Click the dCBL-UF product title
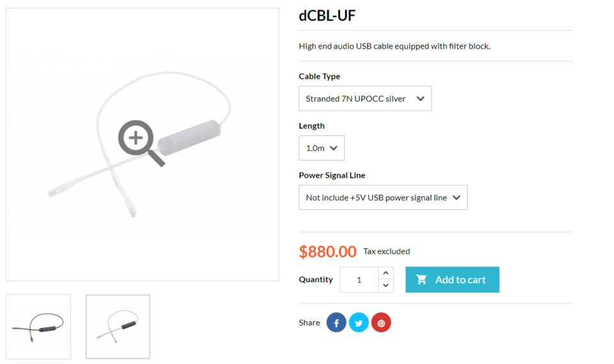This screenshot has width=614, height=364. pos(327,15)
